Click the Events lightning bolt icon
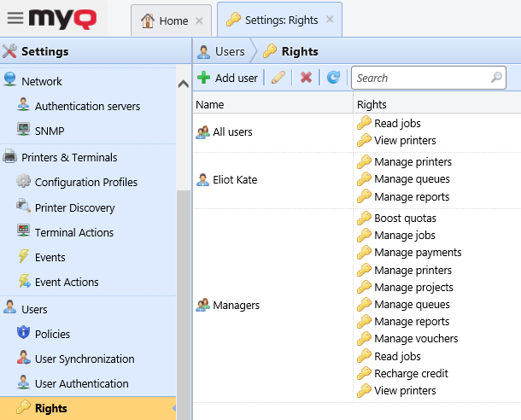The image size is (521, 420). [24, 257]
